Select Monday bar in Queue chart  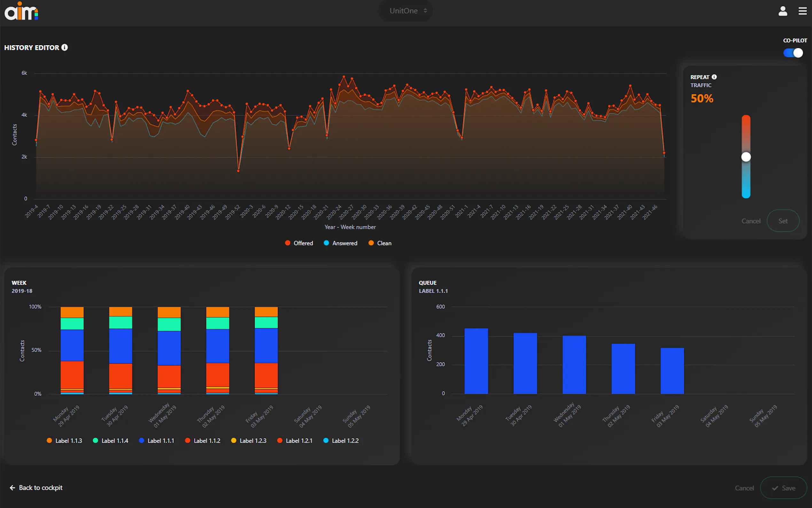pos(476,361)
